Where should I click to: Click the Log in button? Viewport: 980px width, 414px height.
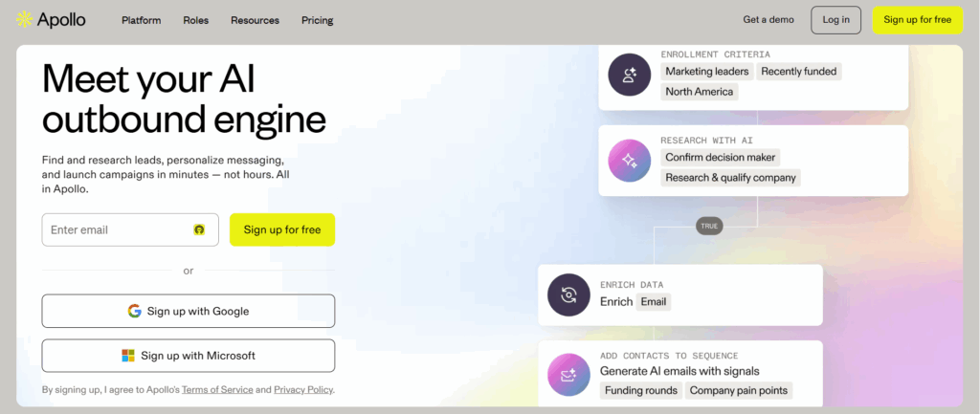(x=836, y=20)
